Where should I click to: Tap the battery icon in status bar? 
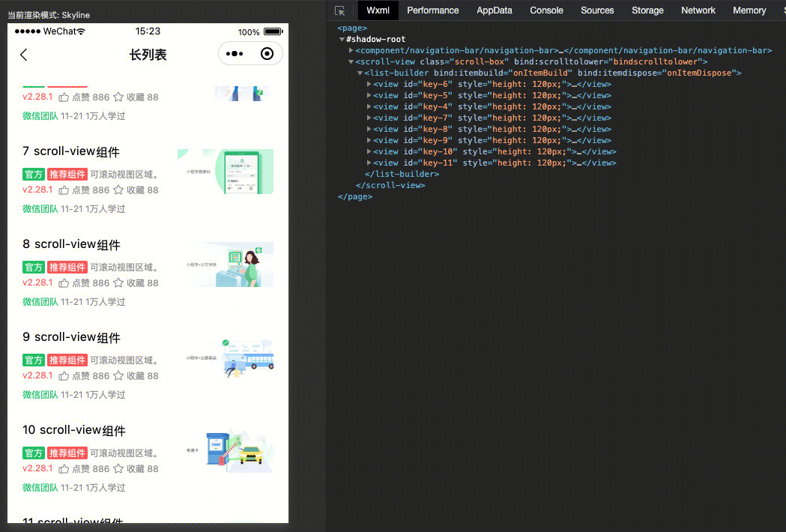tap(273, 31)
